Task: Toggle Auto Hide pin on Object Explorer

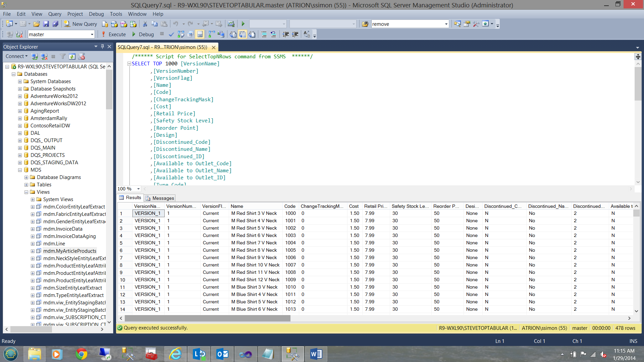Action: [103, 47]
